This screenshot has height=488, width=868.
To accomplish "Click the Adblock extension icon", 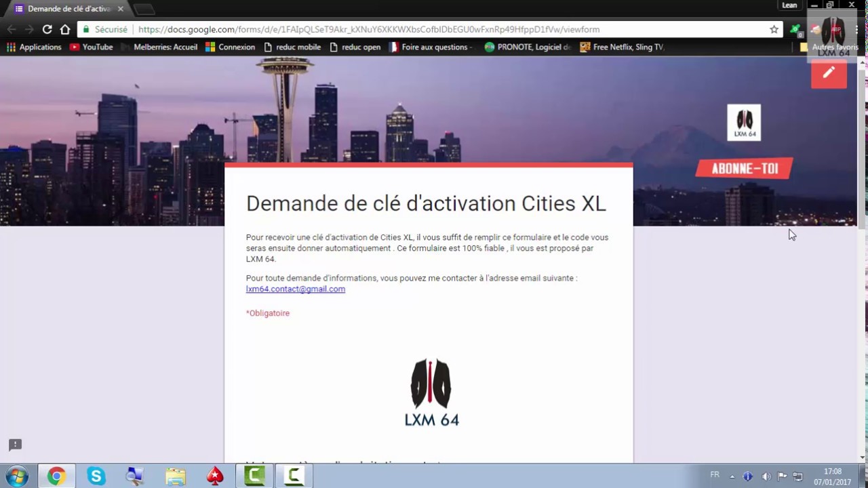I will click(x=795, y=29).
